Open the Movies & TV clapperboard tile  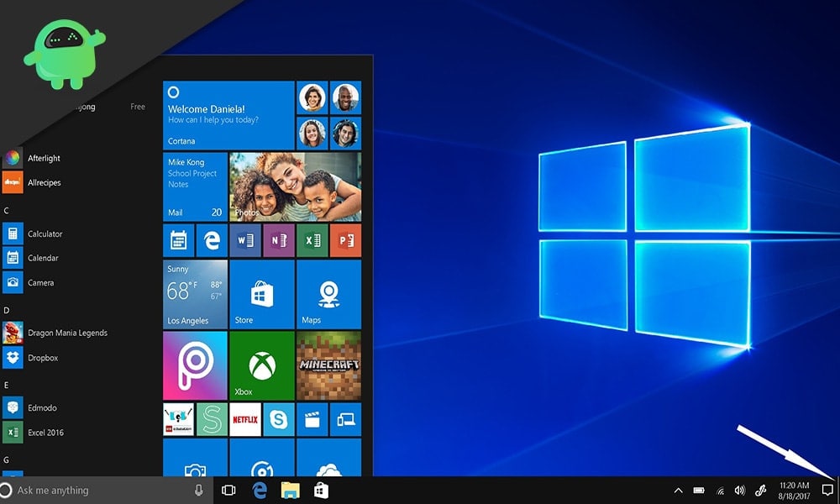[312, 419]
